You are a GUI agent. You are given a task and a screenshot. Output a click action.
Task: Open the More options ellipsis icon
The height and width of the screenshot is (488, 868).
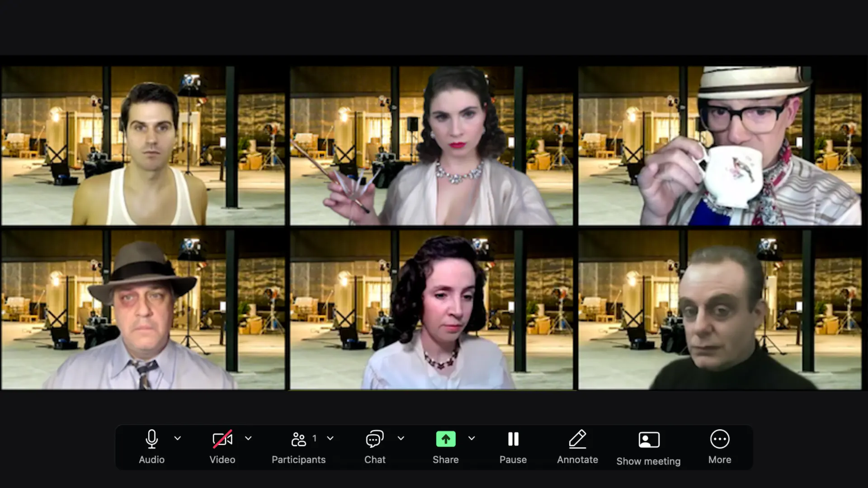(x=720, y=439)
